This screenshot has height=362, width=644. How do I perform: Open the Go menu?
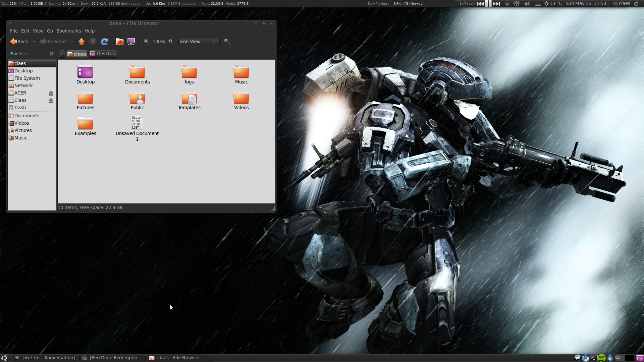tap(50, 31)
